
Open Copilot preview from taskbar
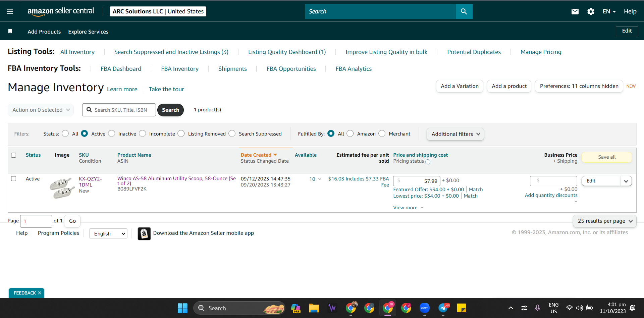pyautogui.click(x=296, y=308)
